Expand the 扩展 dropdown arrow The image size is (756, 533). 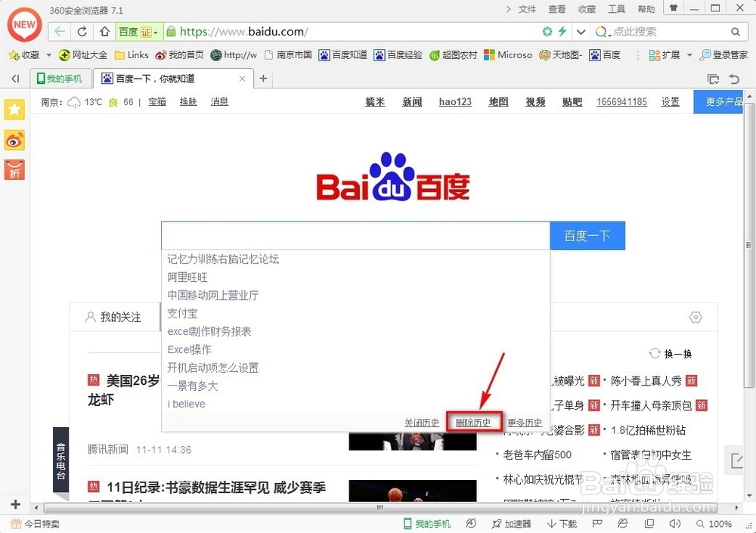(689, 55)
